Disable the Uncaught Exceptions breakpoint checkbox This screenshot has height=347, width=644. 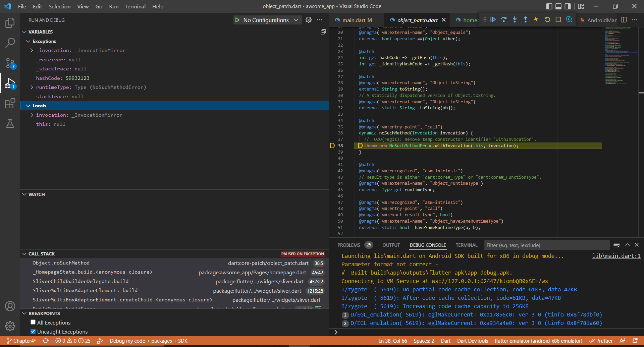click(x=33, y=332)
